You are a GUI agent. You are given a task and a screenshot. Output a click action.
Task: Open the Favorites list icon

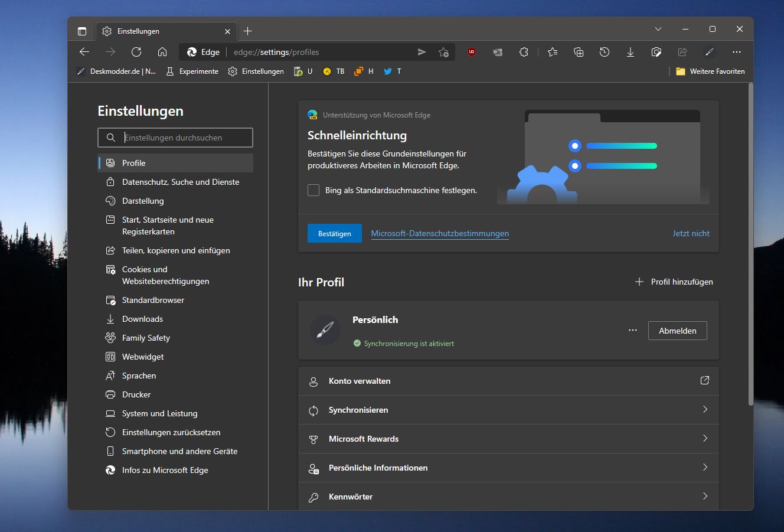(x=553, y=52)
